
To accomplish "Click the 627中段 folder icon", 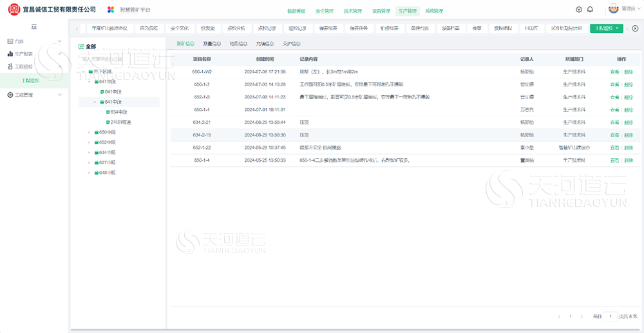I will click(97, 162).
